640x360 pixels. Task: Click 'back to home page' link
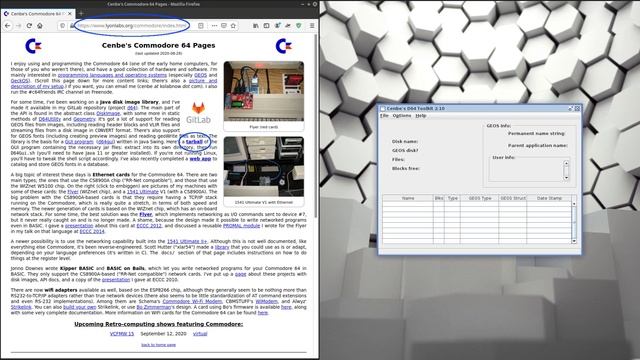tap(158, 345)
